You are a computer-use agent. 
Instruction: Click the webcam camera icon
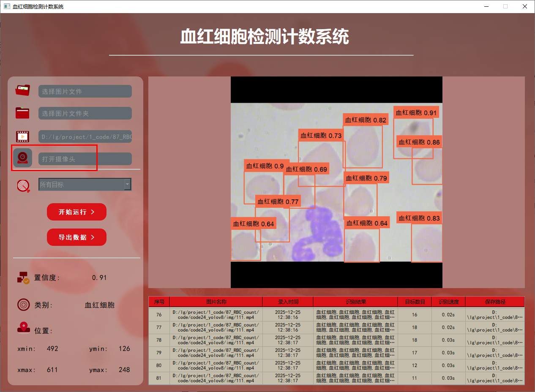22,158
